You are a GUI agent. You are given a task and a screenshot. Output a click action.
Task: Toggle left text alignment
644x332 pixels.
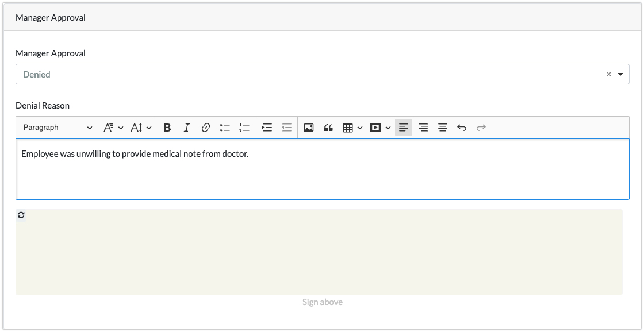pos(404,128)
